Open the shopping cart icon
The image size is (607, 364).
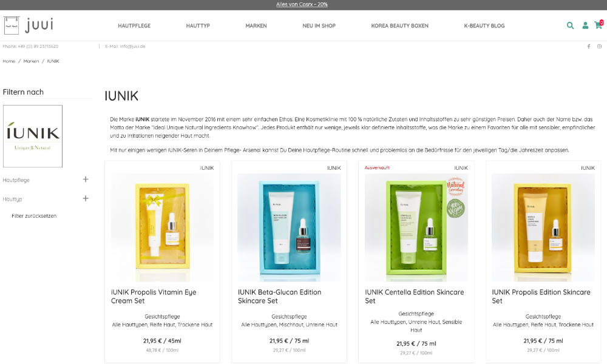[599, 25]
